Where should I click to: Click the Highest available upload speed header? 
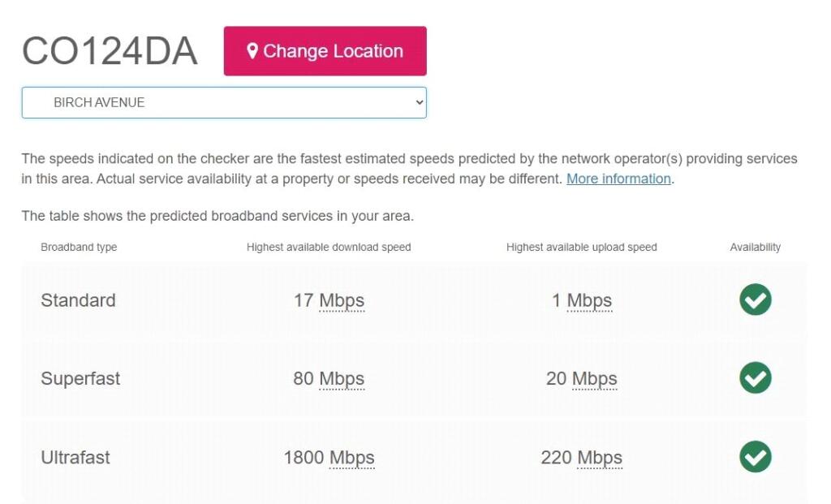582,247
